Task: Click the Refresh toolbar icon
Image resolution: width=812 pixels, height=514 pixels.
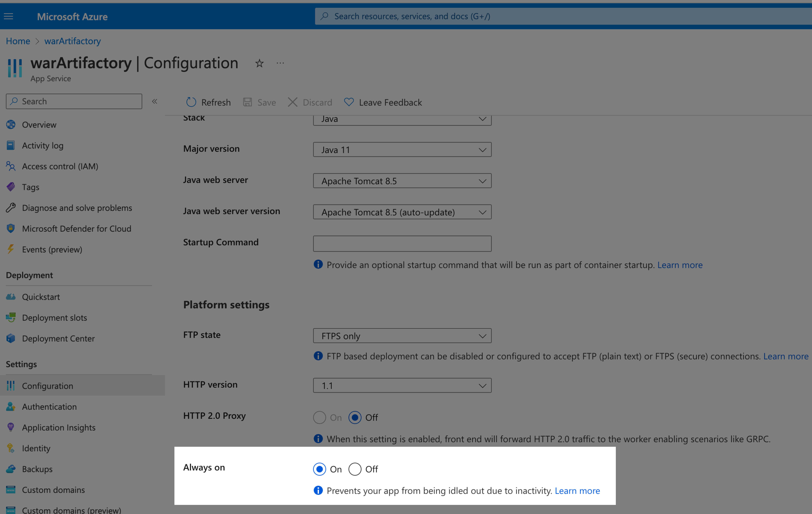Action: 191,102
